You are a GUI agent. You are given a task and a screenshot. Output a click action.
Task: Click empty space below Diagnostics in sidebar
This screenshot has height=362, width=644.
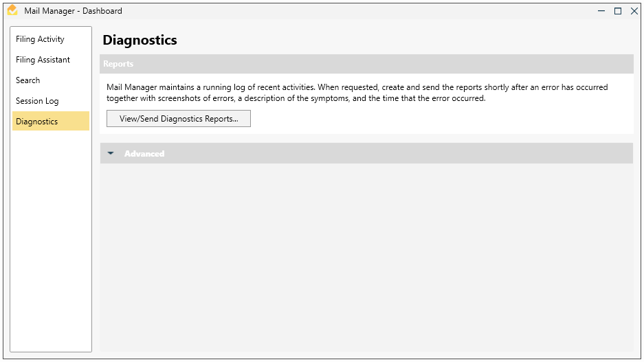coord(51,240)
